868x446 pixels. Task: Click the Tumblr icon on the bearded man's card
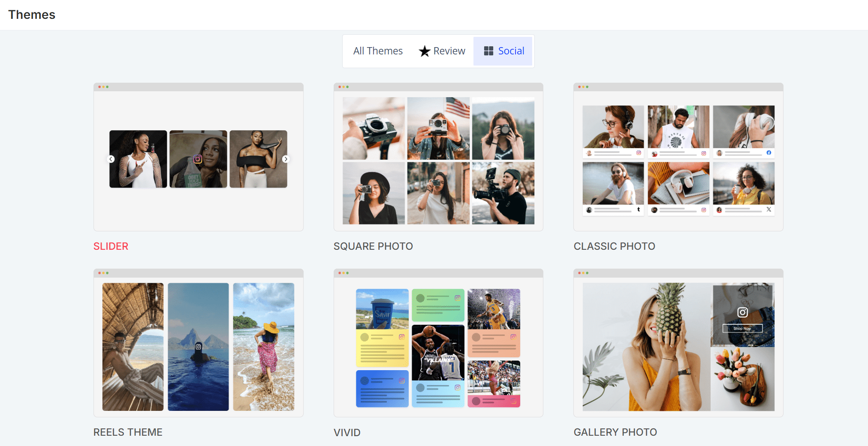pyautogui.click(x=639, y=210)
